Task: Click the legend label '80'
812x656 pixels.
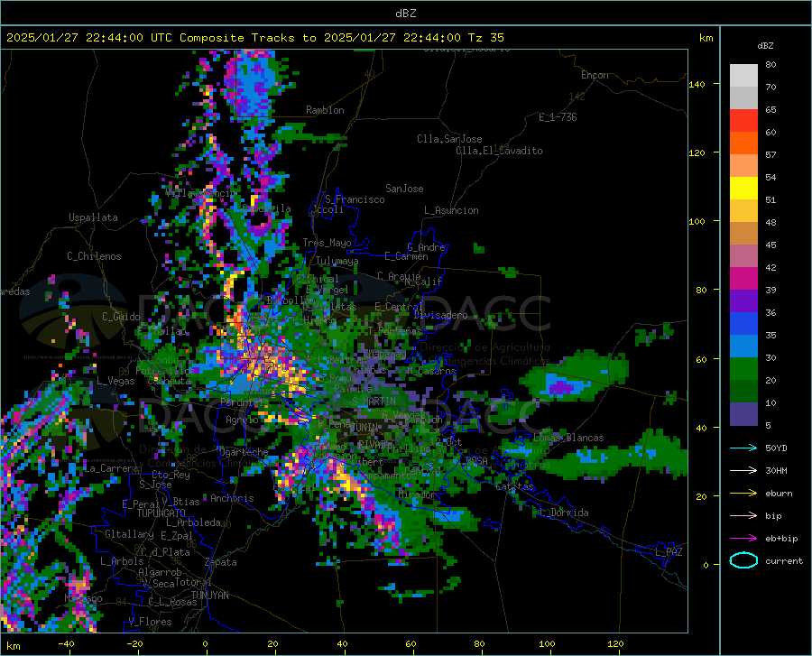Action: pyautogui.click(x=770, y=65)
